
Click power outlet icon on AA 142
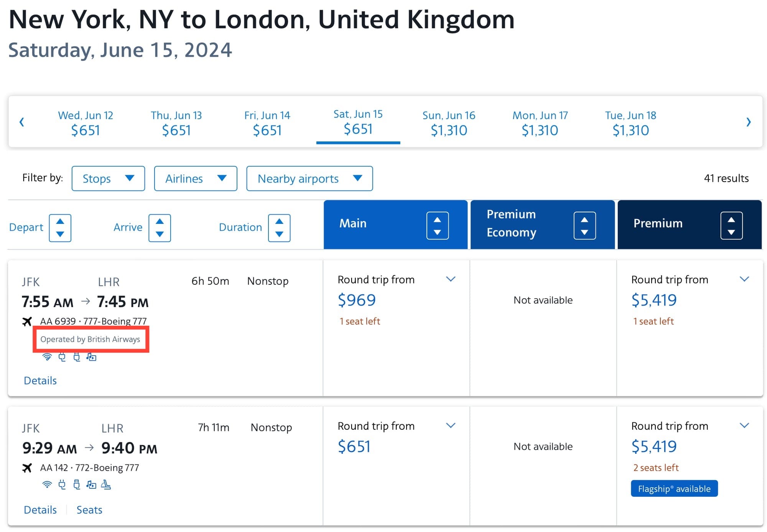tap(62, 485)
